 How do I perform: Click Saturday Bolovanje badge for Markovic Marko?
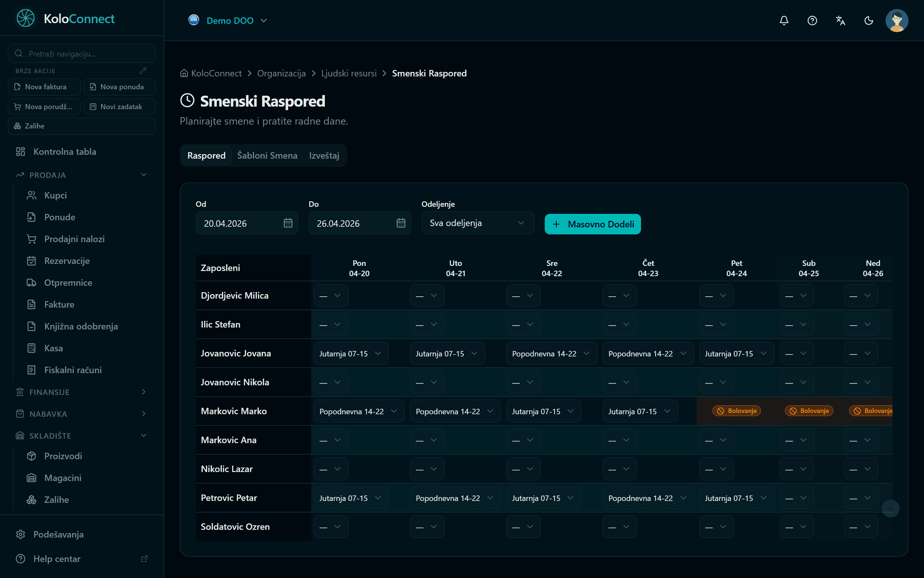[809, 411]
